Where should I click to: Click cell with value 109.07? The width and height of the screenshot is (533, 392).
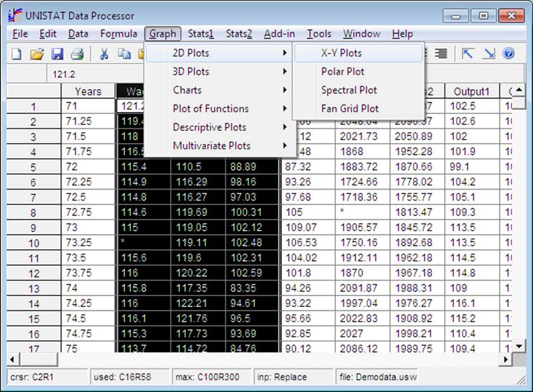tap(308, 227)
